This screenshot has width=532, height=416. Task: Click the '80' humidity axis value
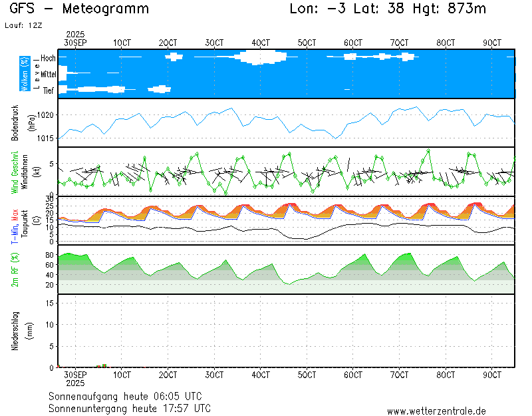[x=49, y=255]
